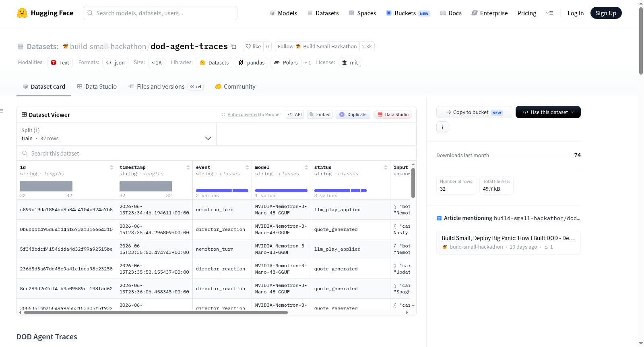Screen dimensions: 644x347
Task: Select the Datasets library tag
Action: (x=214, y=62)
